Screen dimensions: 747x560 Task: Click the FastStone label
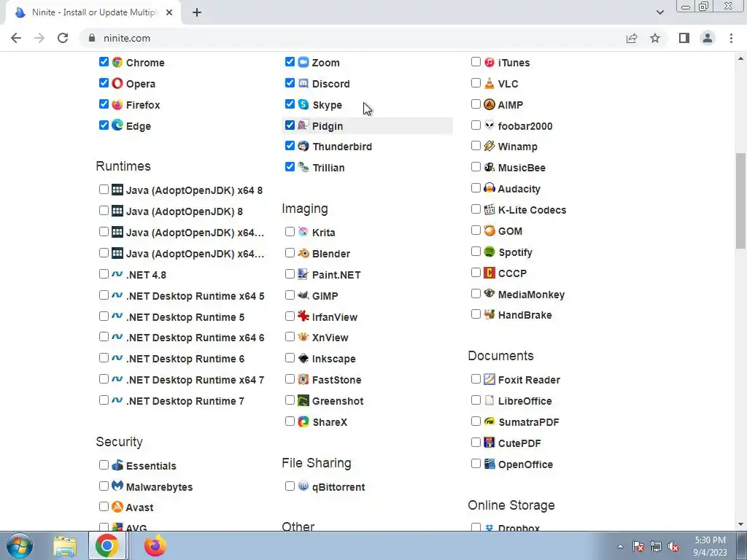(337, 380)
